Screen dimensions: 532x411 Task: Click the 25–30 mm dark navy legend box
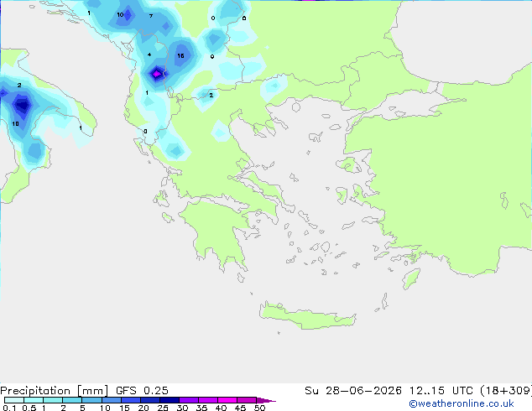click(169, 400)
